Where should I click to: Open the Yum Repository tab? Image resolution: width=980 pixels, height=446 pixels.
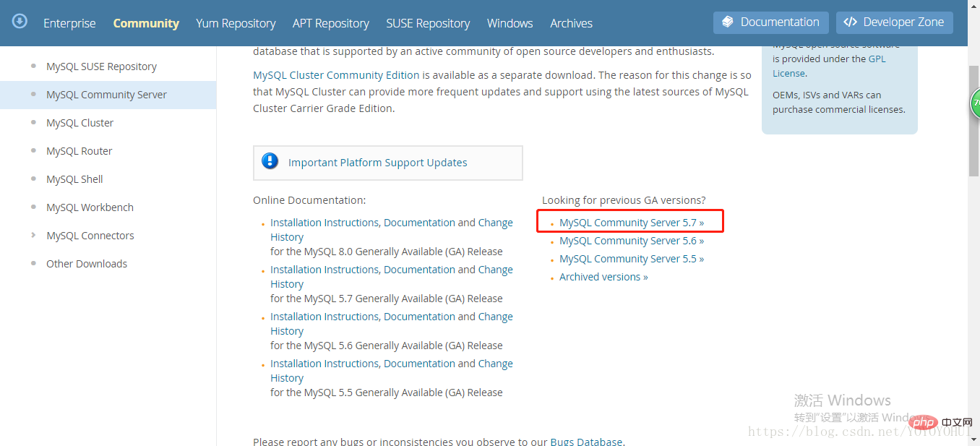tap(236, 23)
